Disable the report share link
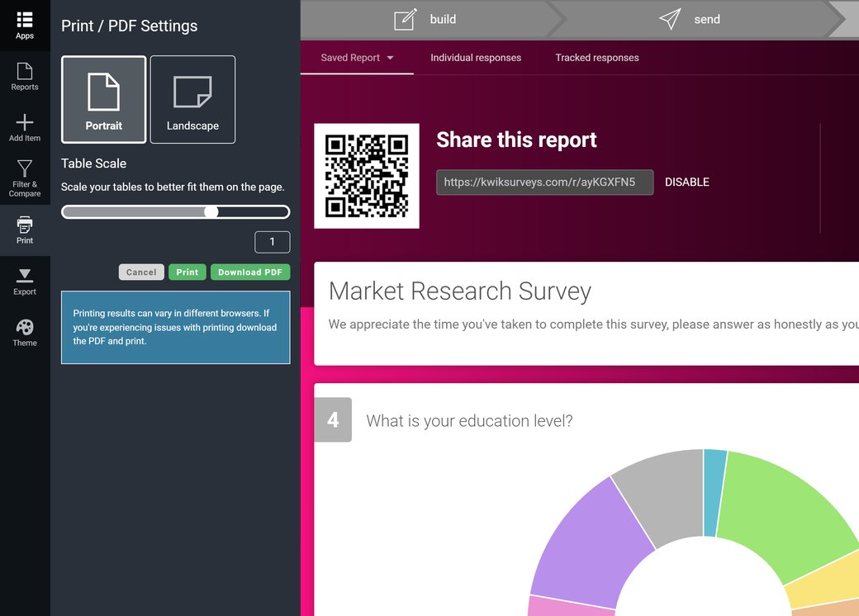 coord(687,182)
